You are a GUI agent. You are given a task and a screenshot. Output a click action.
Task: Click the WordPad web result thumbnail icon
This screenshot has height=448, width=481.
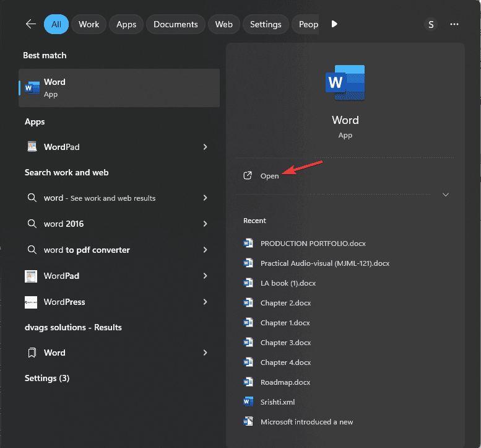coord(31,276)
